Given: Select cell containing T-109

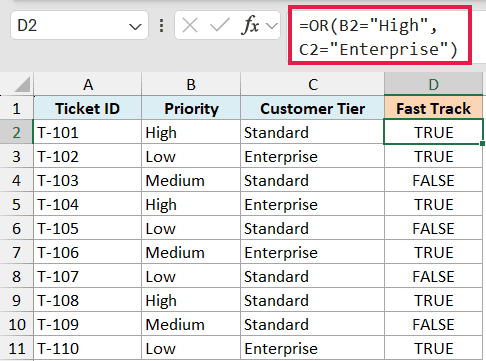Looking at the screenshot, I should 88,324.
